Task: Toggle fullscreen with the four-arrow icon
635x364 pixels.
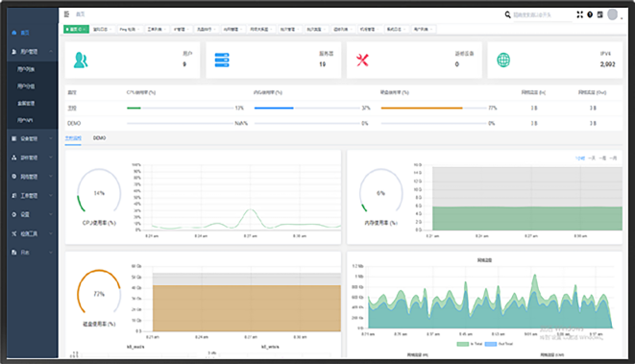Action: click(580, 14)
